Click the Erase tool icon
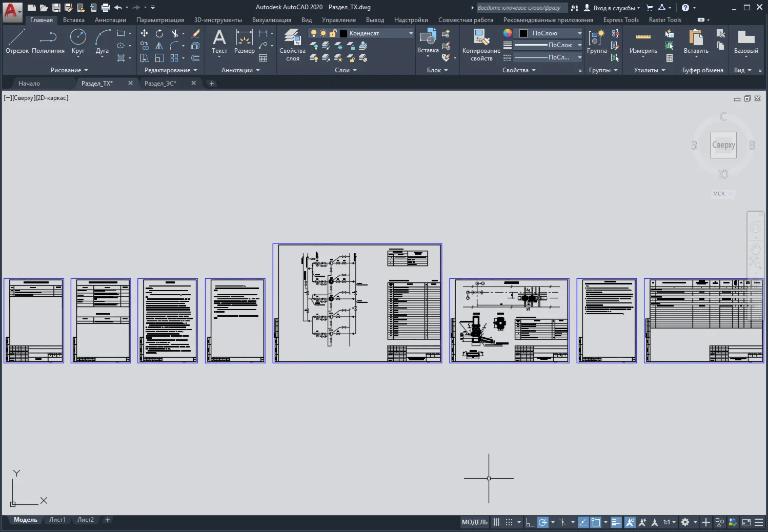This screenshot has width=768, height=532. (x=195, y=33)
